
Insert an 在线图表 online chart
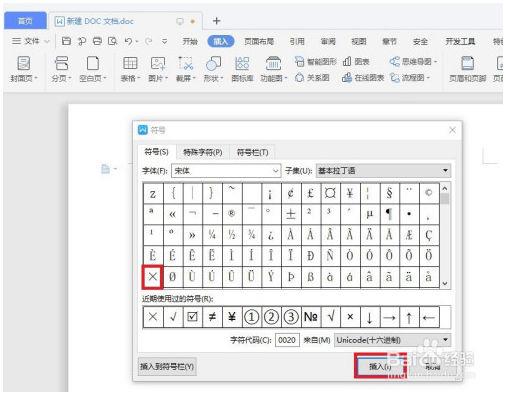[363, 78]
